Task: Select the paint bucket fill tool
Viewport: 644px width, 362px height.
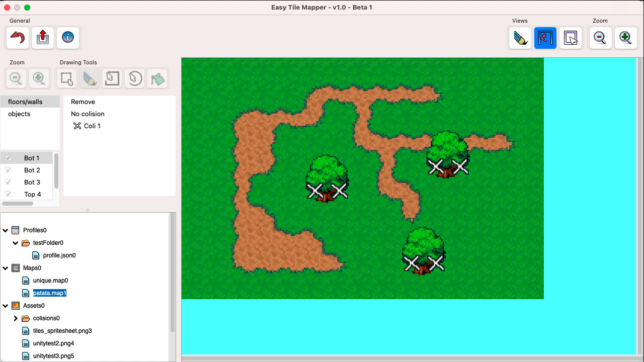Action: [x=157, y=78]
